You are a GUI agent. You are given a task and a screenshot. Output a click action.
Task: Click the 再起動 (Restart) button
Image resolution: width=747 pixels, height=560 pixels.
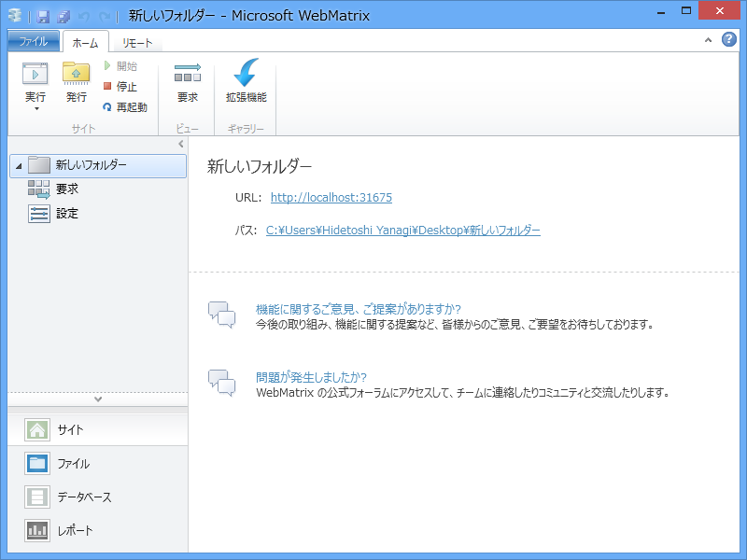click(x=125, y=107)
